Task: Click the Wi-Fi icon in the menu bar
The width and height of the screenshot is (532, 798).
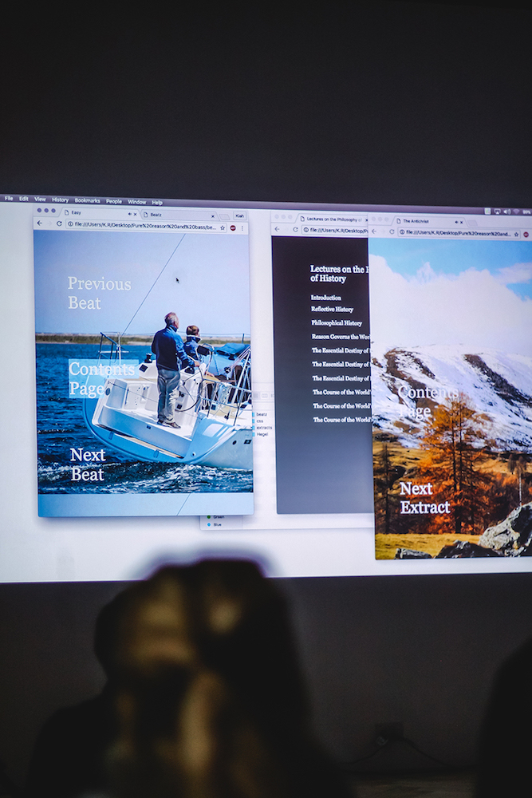Action: point(516,211)
